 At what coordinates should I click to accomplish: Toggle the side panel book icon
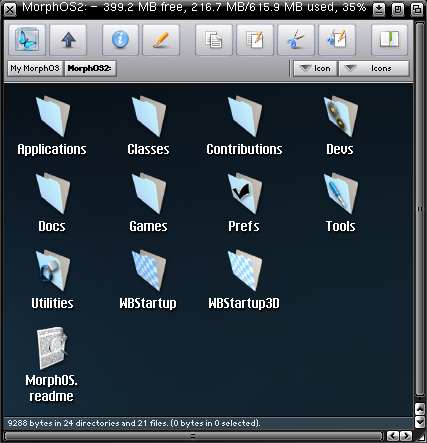(389, 40)
